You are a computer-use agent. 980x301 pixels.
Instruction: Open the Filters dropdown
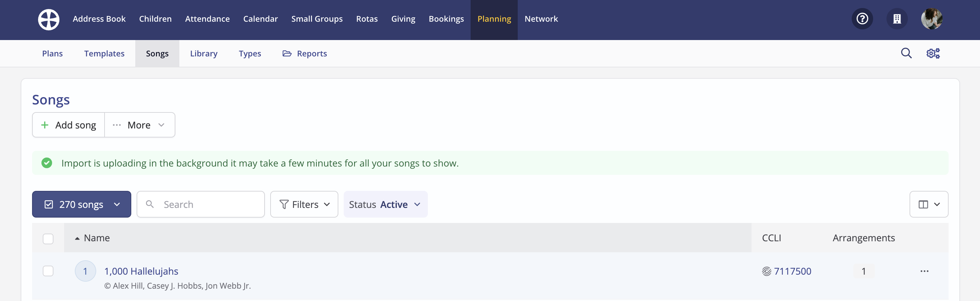pyautogui.click(x=304, y=204)
